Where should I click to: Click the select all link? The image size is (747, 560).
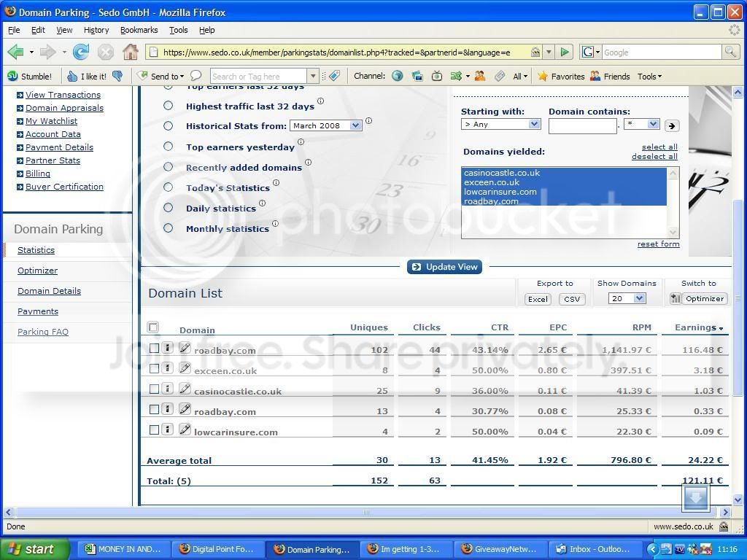tap(659, 147)
